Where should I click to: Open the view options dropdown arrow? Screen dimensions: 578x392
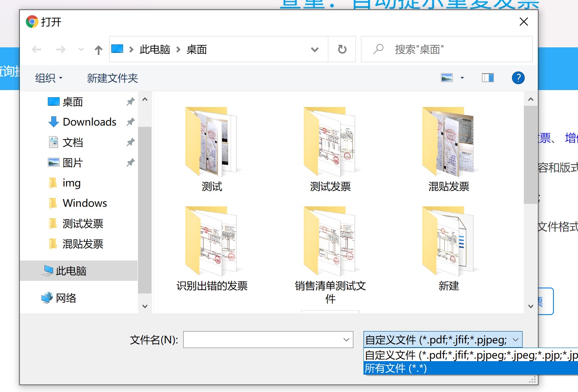coord(462,78)
